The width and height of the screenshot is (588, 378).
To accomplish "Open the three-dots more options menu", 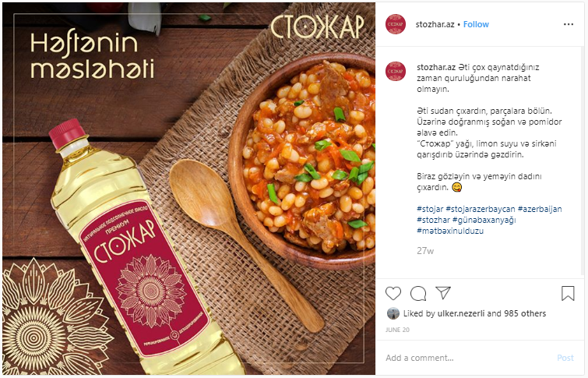I will pyautogui.click(x=569, y=24).
